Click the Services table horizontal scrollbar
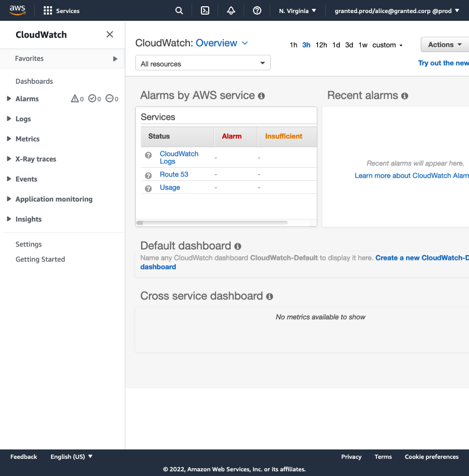The height and width of the screenshot is (476, 469). 212,223
